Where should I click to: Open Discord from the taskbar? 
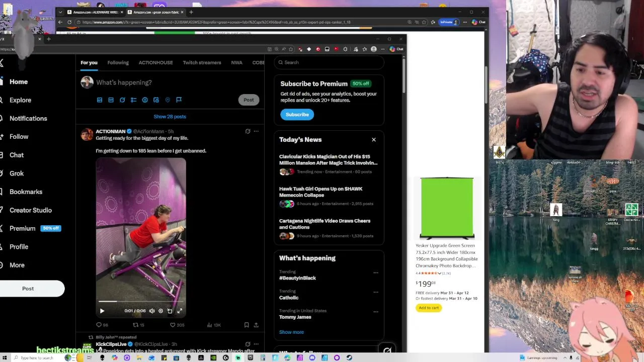(312, 358)
